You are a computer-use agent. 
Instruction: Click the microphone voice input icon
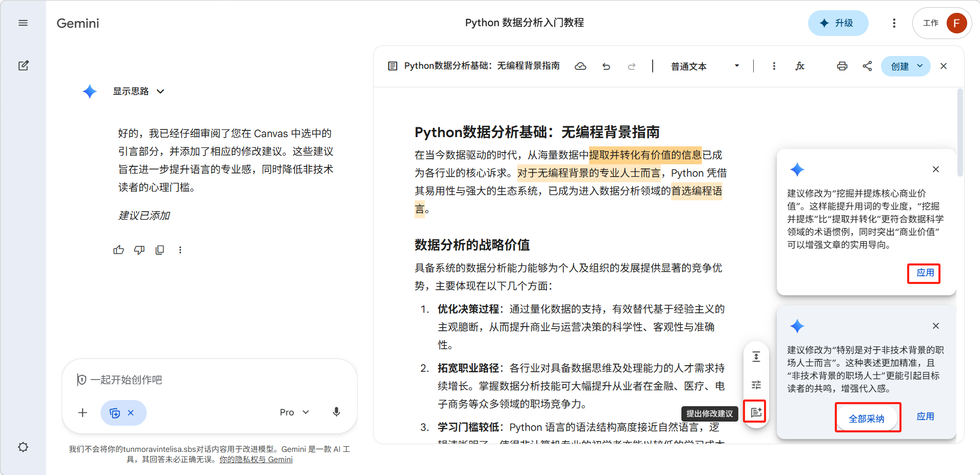[x=336, y=412]
